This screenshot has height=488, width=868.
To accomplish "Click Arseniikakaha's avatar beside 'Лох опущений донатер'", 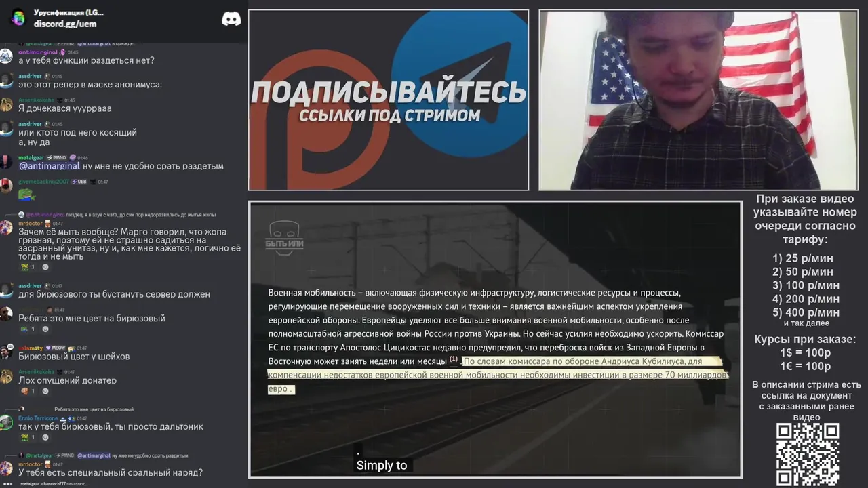I will 6,376.
